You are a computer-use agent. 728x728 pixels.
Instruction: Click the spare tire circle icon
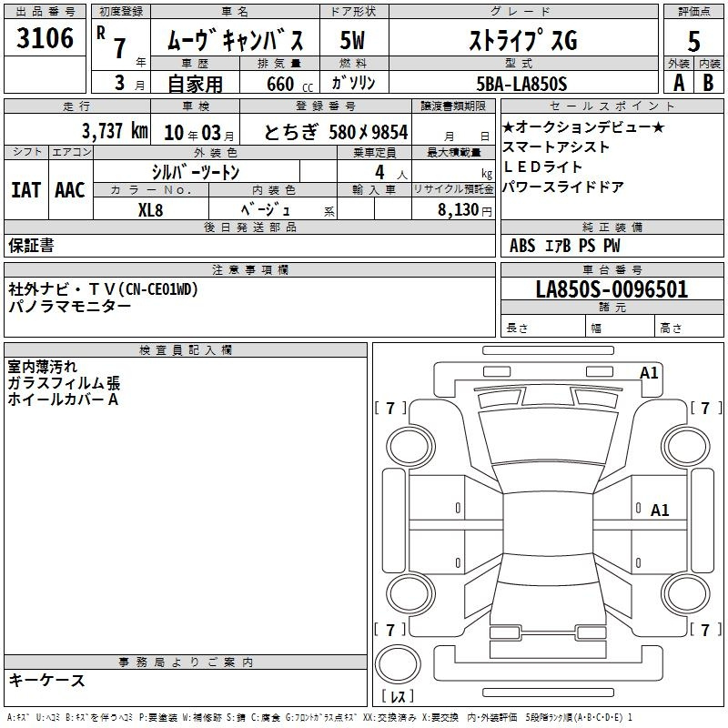[x=398, y=664]
